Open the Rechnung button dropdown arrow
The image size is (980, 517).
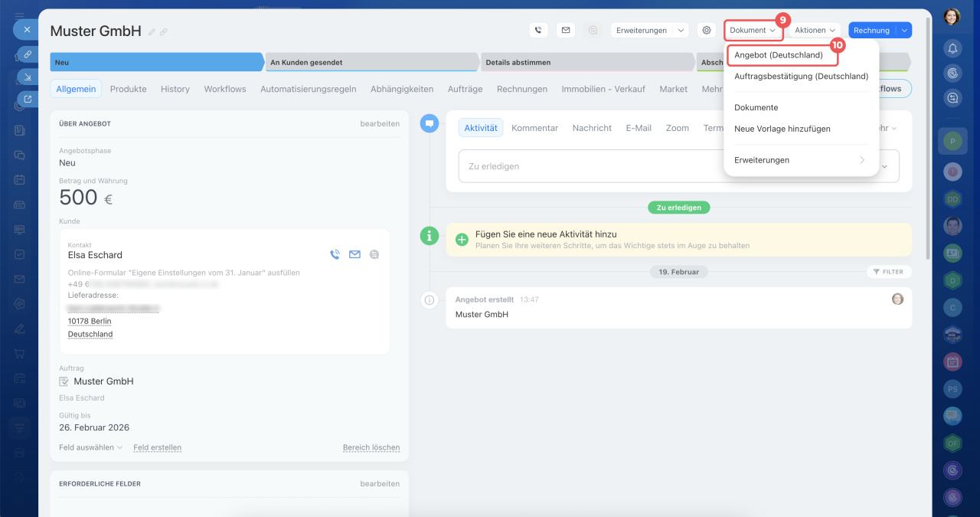904,31
